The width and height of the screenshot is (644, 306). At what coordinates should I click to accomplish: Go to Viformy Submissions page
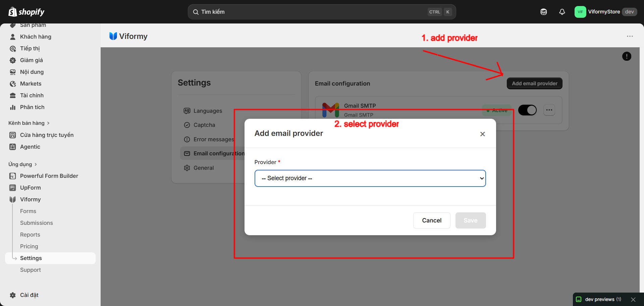(x=37, y=223)
